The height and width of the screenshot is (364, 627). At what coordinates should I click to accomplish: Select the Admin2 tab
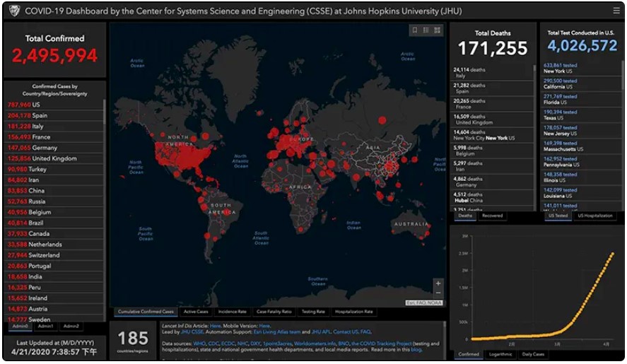click(71, 327)
